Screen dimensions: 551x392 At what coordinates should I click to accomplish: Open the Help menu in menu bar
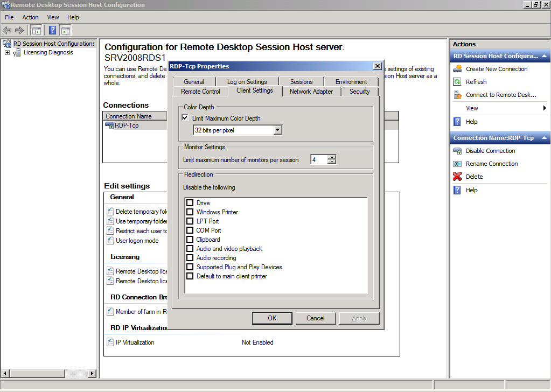[73, 17]
